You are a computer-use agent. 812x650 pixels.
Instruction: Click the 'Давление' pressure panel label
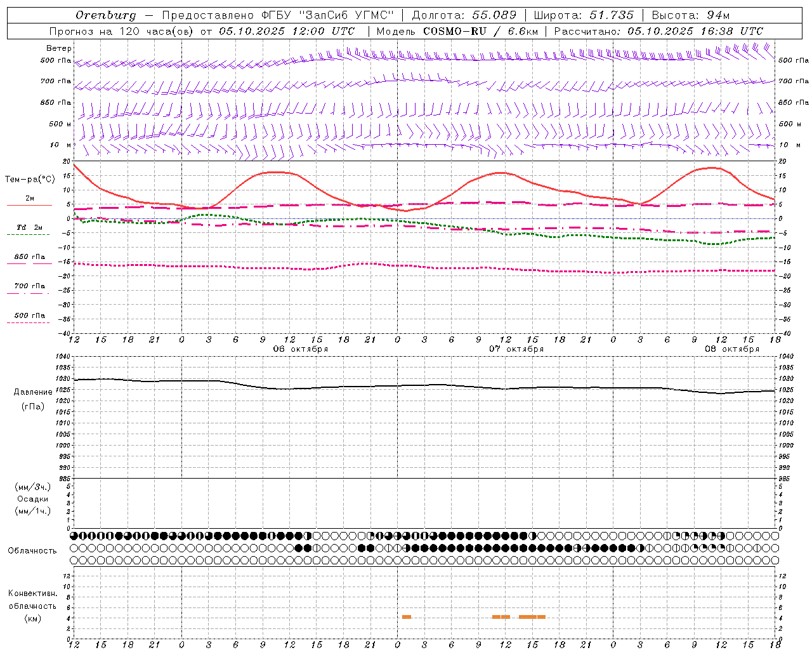pyautogui.click(x=33, y=392)
